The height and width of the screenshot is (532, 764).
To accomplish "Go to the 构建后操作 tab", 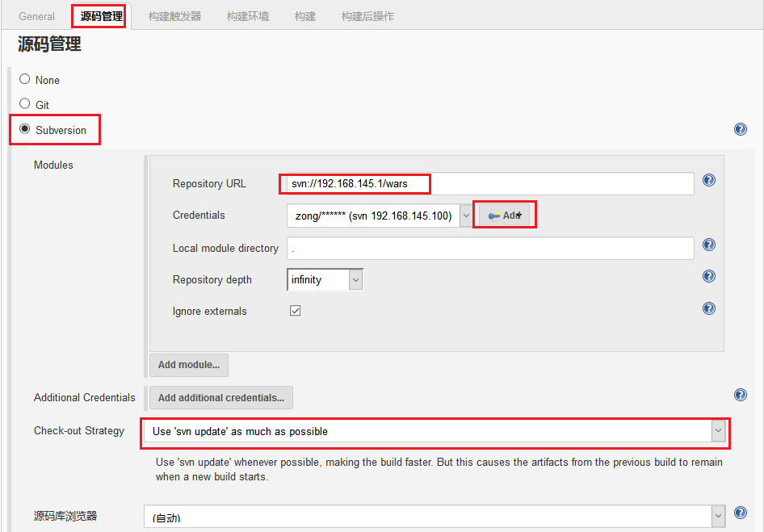I will click(367, 16).
